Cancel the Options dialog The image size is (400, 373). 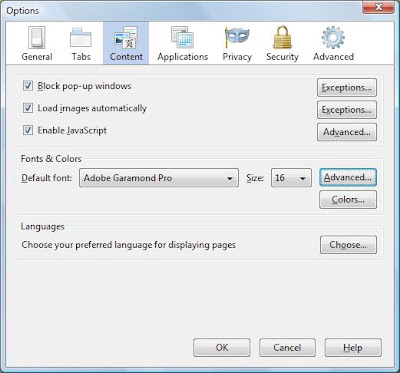coord(287,348)
